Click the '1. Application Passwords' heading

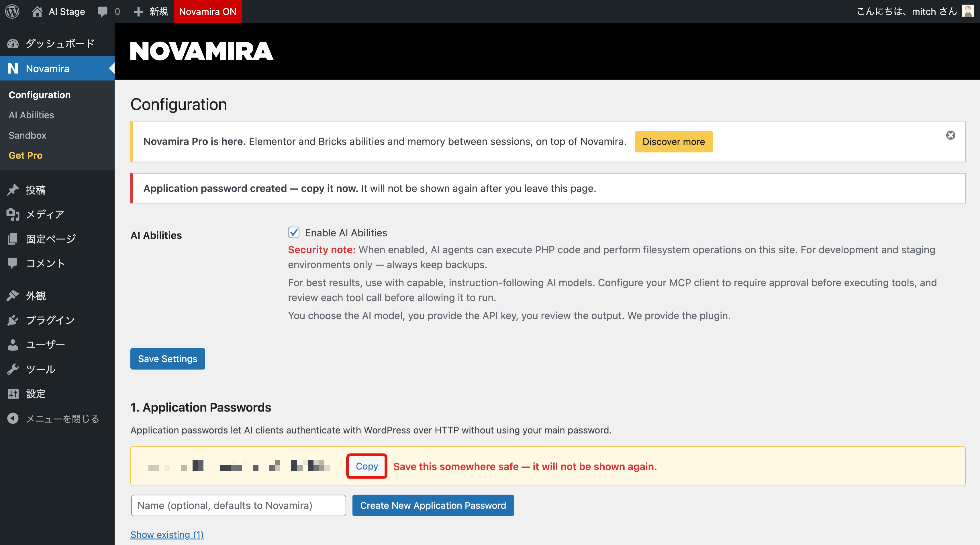pyautogui.click(x=201, y=407)
